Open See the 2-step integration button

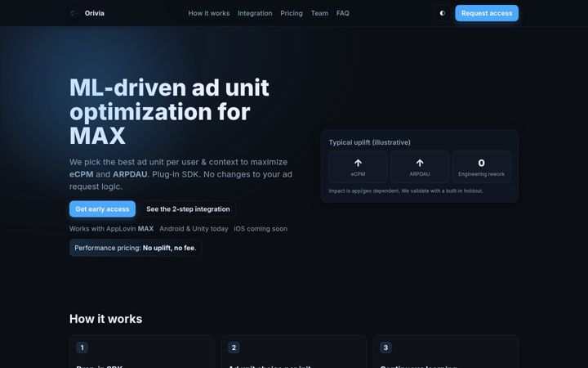pyautogui.click(x=189, y=209)
